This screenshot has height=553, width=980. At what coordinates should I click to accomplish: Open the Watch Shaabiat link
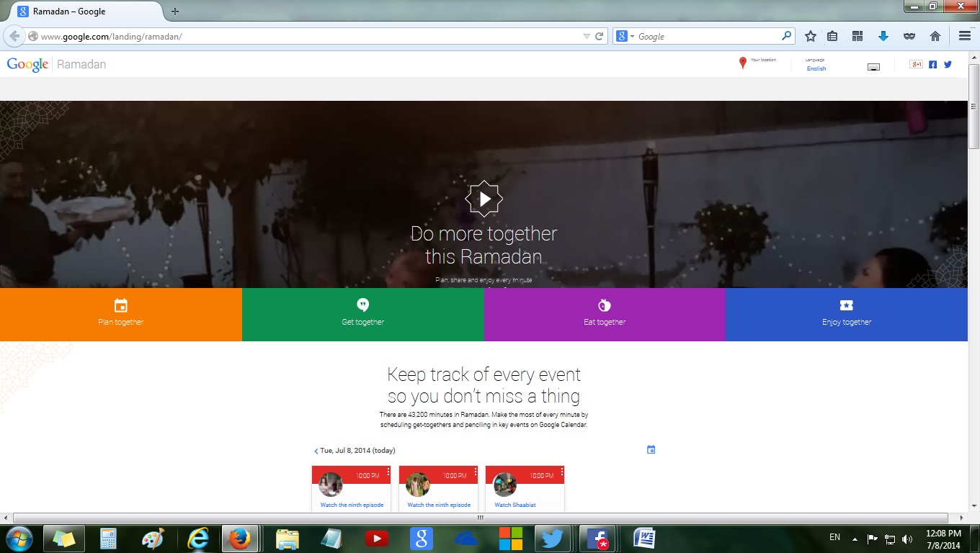click(514, 505)
